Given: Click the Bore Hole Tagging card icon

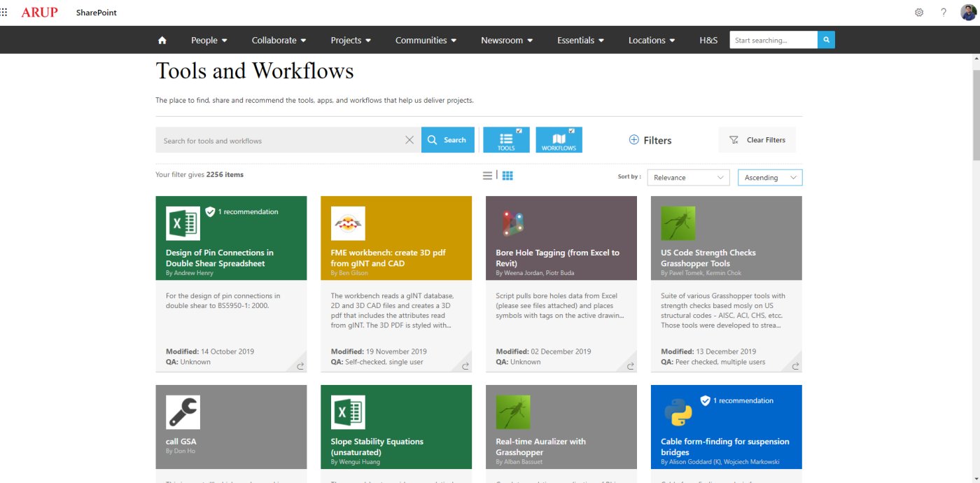Looking at the screenshot, I should [513, 223].
